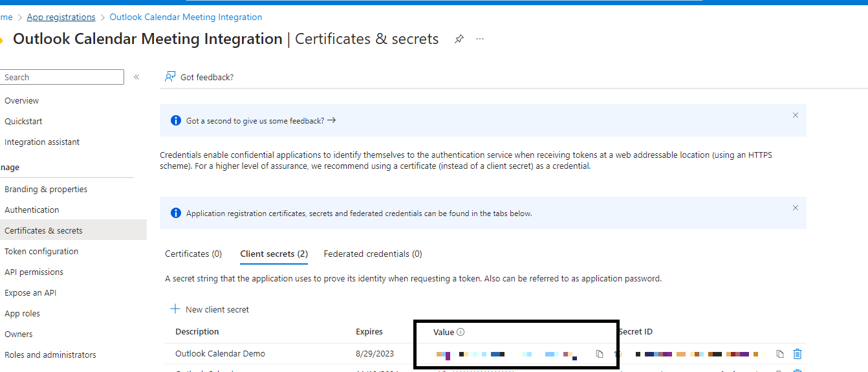Open Integration assistant in sidebar

point(42,142)
